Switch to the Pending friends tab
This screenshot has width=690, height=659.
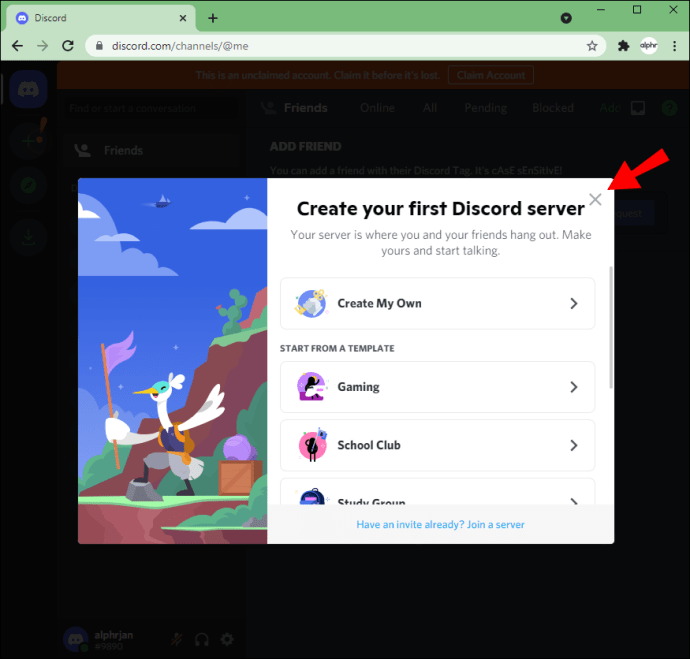point(485,108)
